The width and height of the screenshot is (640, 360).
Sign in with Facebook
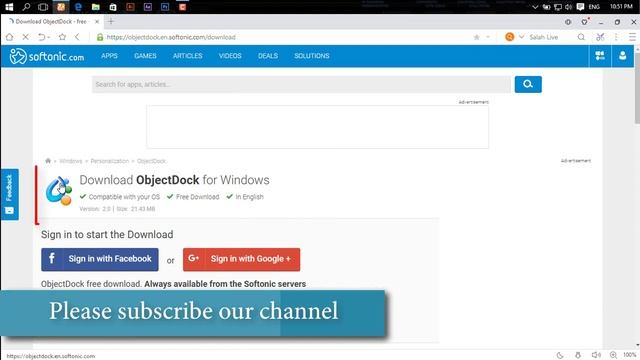coord(100,259)
